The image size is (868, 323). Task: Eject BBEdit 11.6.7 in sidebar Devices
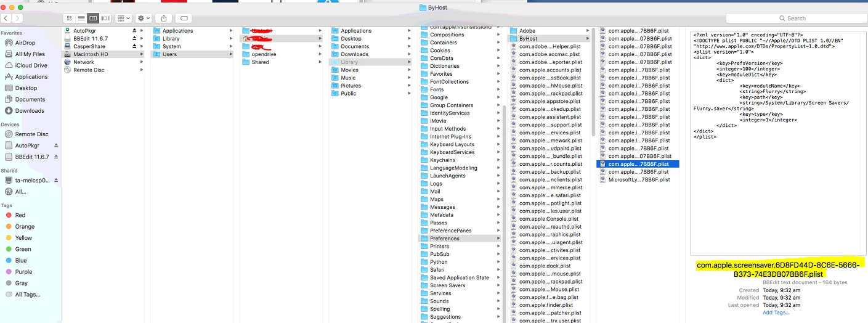click(x=56, y=157)
